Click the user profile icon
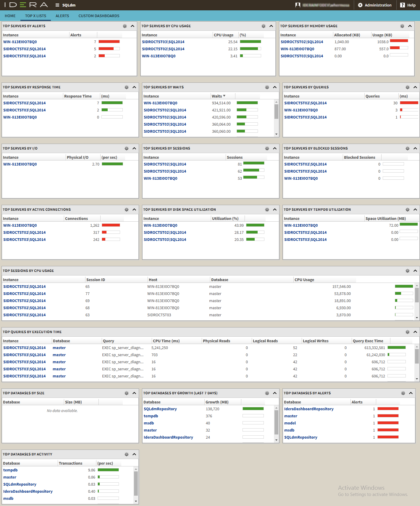This screenshot has width=420, height=506. point(298,5)
